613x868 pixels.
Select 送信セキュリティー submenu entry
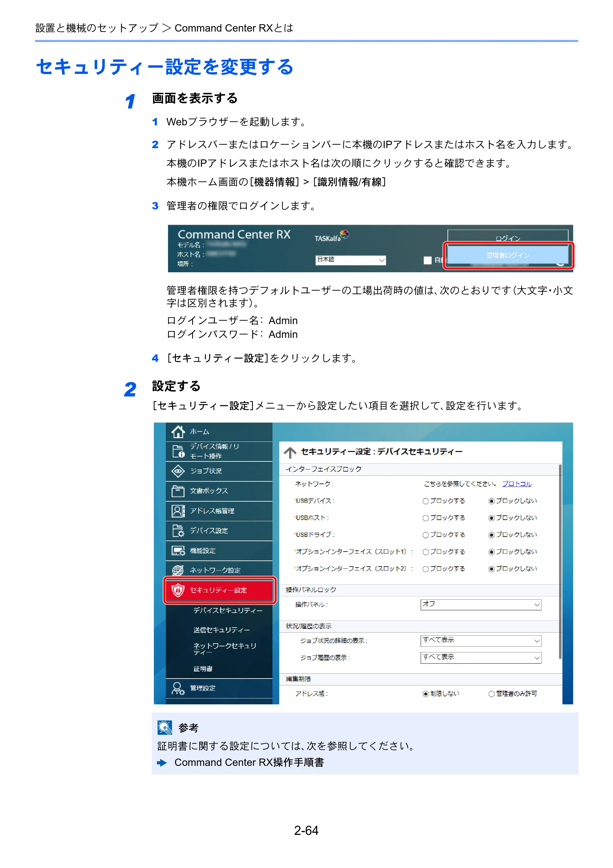pos(222,630)
